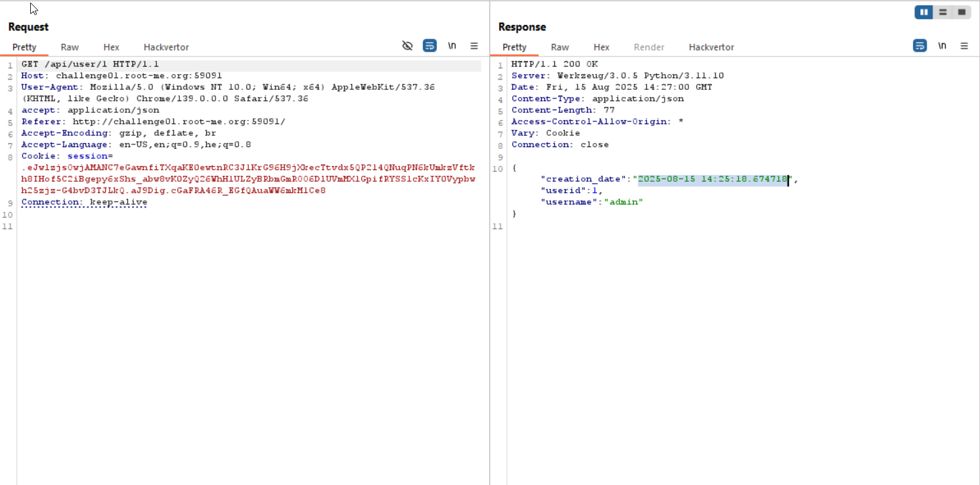Click the "admin" username value in the response
The height and width of the screenshot is (485, 980).
pyautogui.click(x=623, y=202)
